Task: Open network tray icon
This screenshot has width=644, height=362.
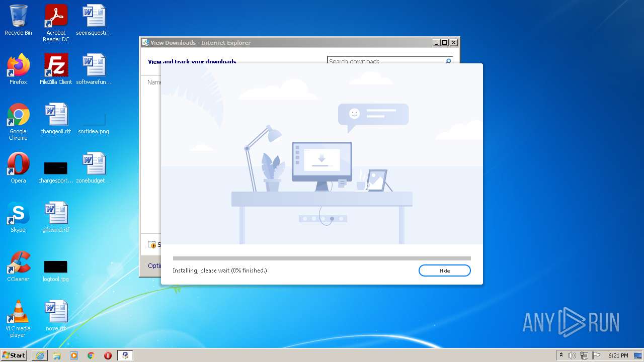Action: [584, 355]
